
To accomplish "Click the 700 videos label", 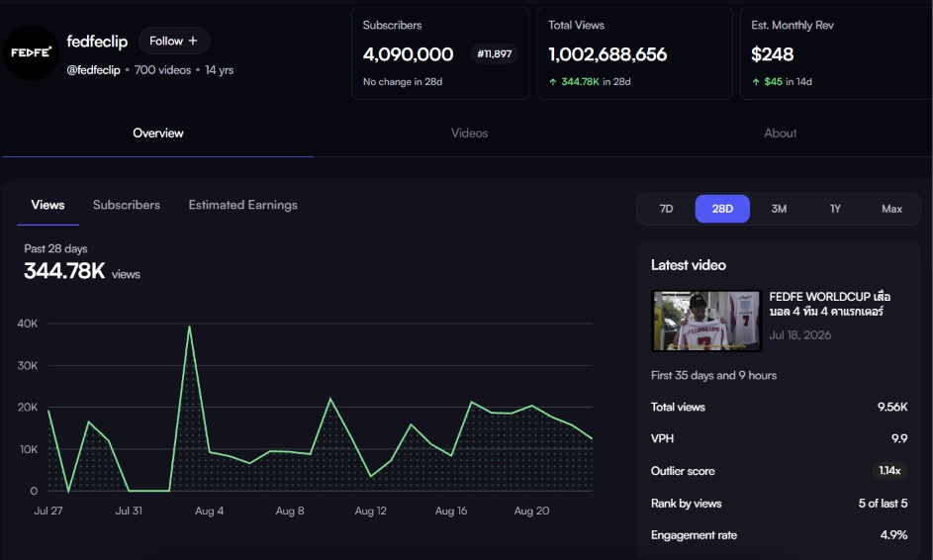I will click(x=162, y=70).
